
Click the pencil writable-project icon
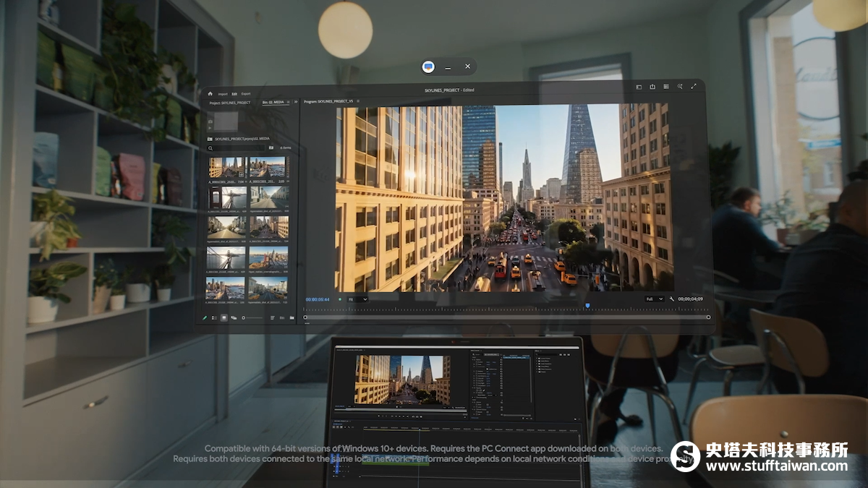205,317
